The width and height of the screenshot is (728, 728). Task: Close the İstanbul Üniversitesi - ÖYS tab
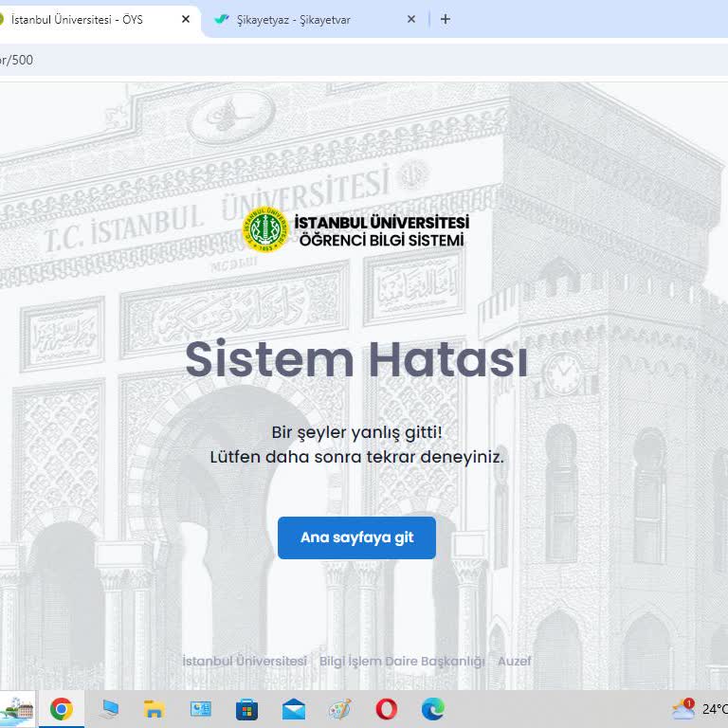pos(186,19)
